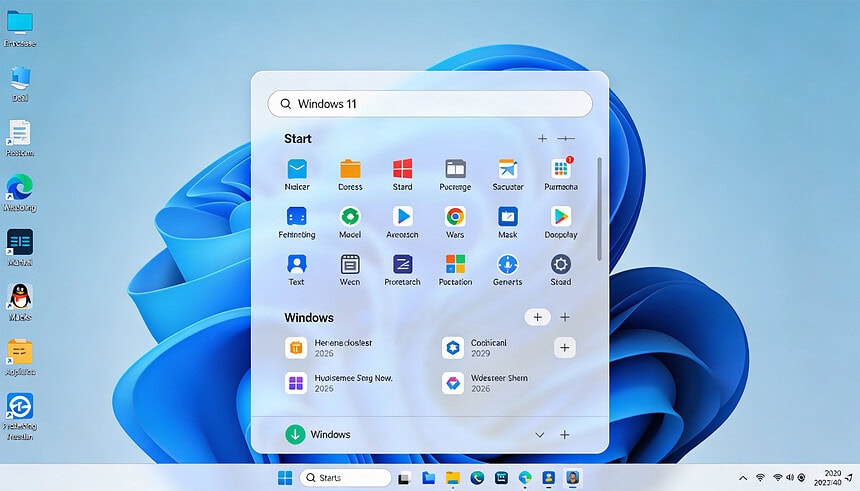Open the Restom document shortcut
Viewport: 860px width, 491px height.
20,133
